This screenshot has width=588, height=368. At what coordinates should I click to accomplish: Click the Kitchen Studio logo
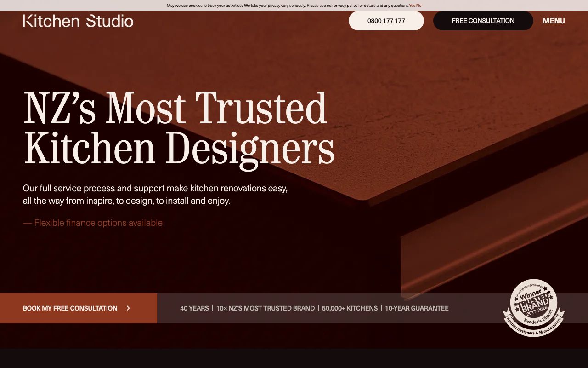click(78, 21)
